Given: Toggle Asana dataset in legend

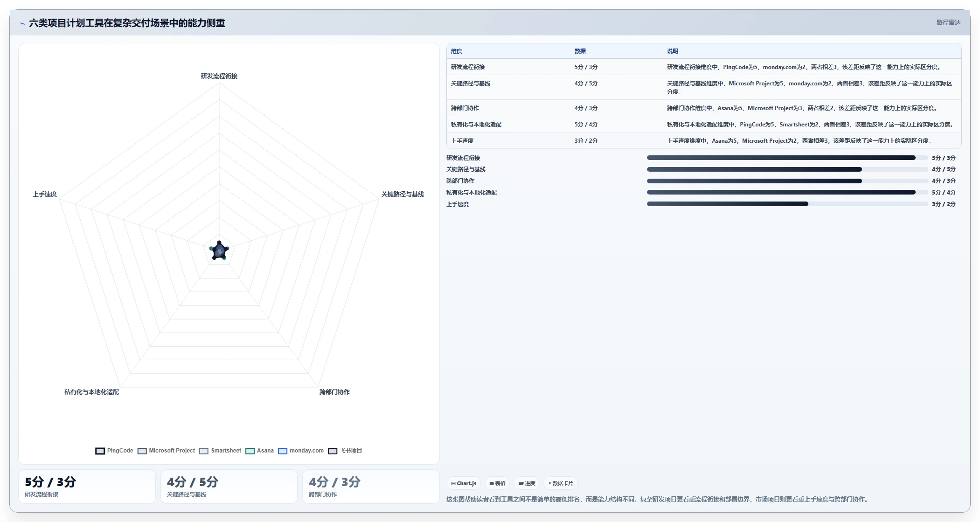Looking at the screenshot, I should (259, 451).
